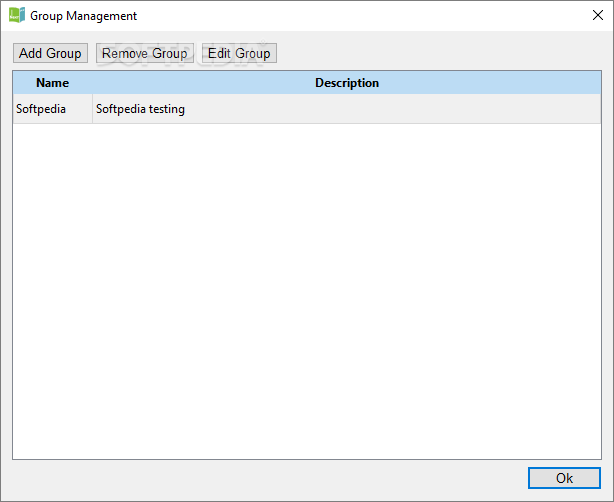Click the blank dialog area left of Ok button
This screenshot has width=614, height=502.
click(x=266, y=479)
